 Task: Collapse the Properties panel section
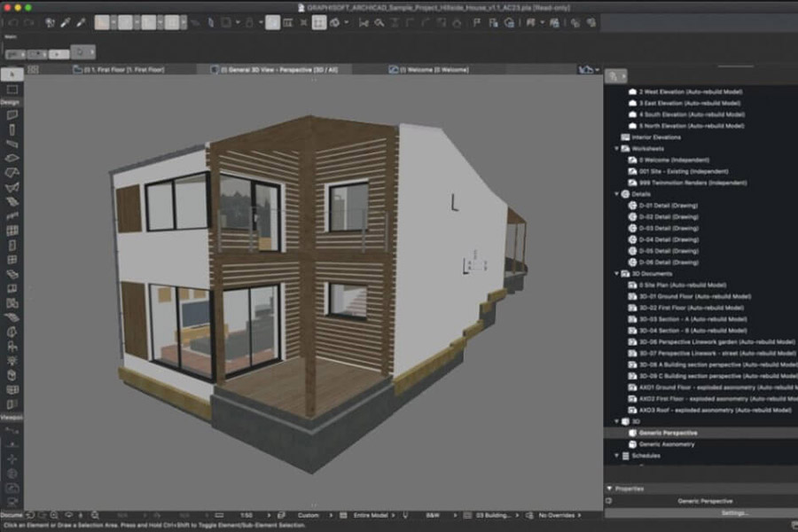click(x=610, y=489)
